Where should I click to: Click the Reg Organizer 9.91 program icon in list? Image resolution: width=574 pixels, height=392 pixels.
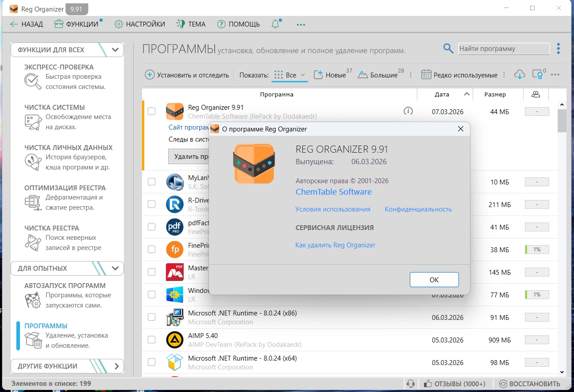[174, 111]
